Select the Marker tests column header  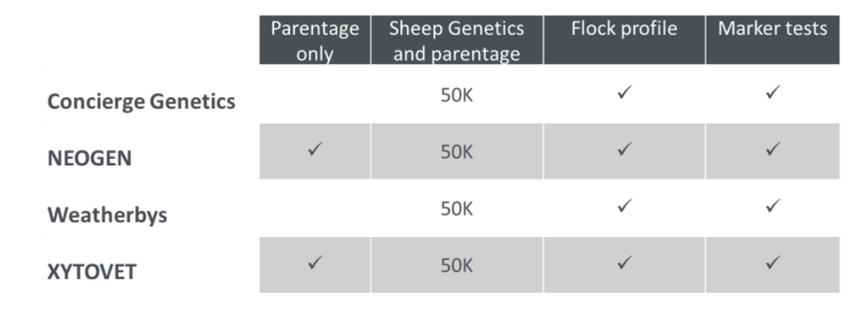coord(773,40)
